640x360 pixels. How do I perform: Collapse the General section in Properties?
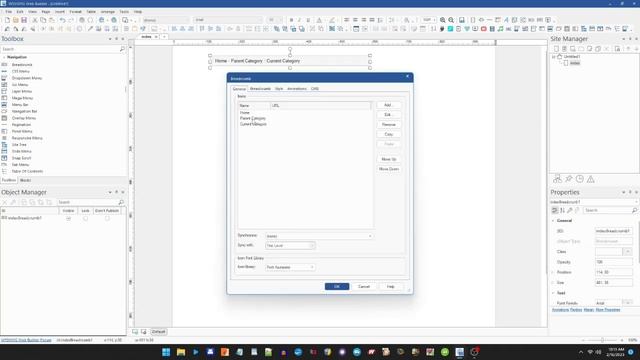click(553, 220)
